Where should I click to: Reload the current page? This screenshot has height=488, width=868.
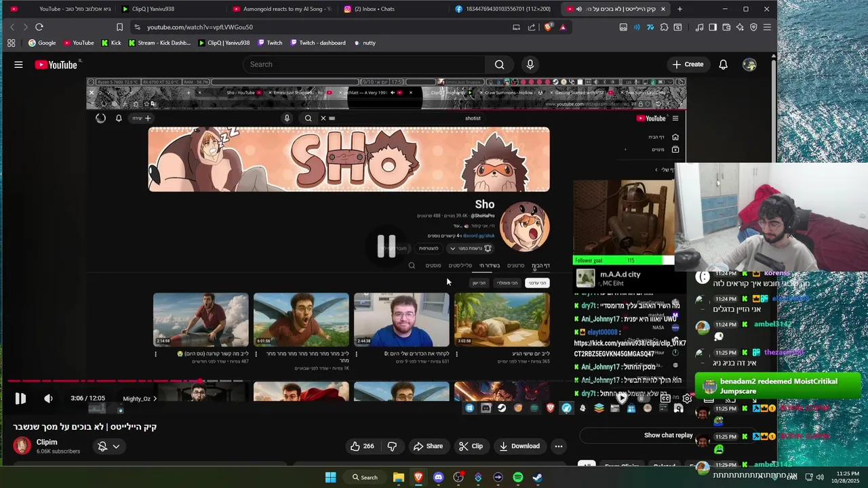tap(39, 27)
